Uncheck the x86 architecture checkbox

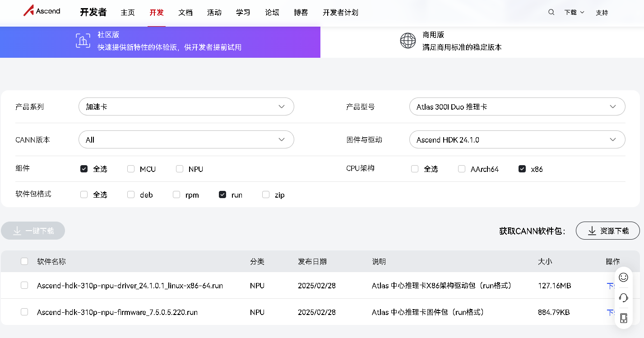(522, 169)
